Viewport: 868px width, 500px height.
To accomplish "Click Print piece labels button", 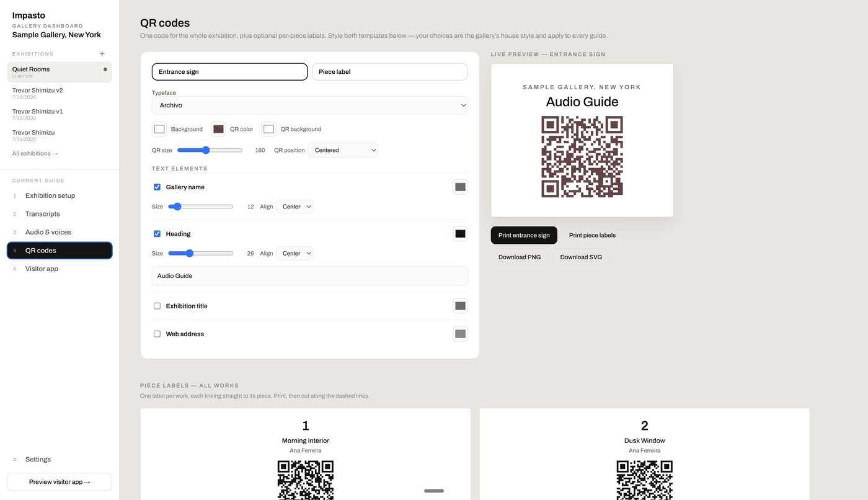I will pyautogui.click(x=592, y=235).
